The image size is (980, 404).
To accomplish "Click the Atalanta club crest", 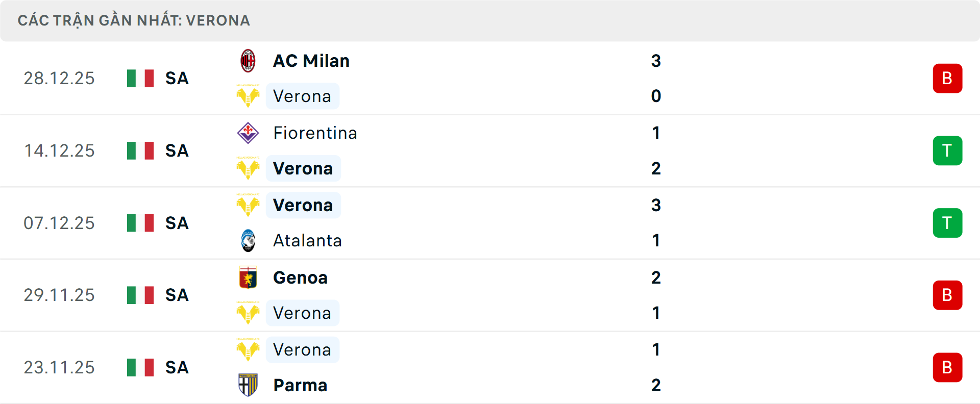I will click(x=248, y=241).
